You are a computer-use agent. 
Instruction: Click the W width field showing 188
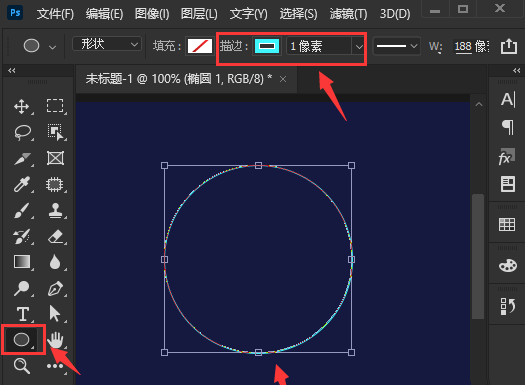tap(471, 46)
